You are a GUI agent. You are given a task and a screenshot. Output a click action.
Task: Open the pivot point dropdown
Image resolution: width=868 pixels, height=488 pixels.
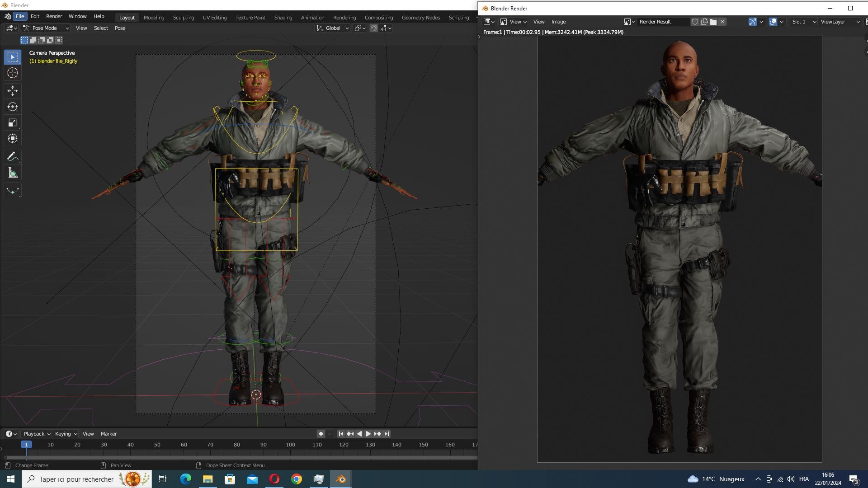coord(360,28)
